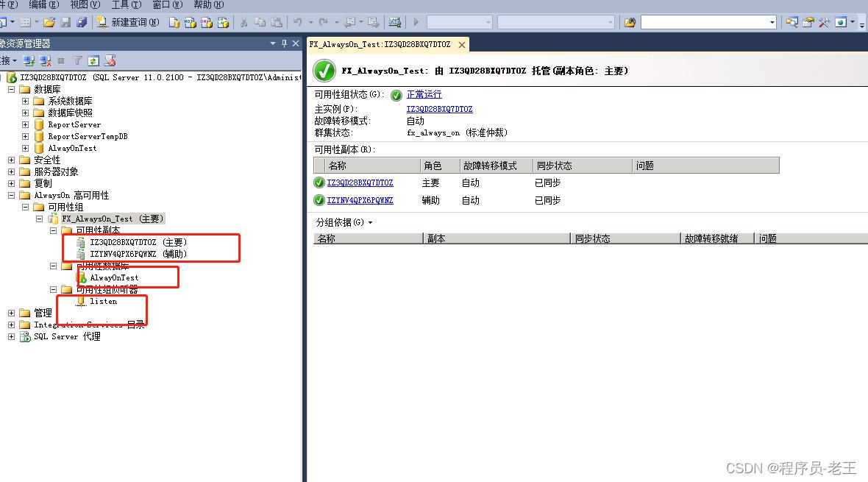The image size is (868, 482).
Task: Click the 正常运行 availability group state link
Action: click(x=424, y=94)
